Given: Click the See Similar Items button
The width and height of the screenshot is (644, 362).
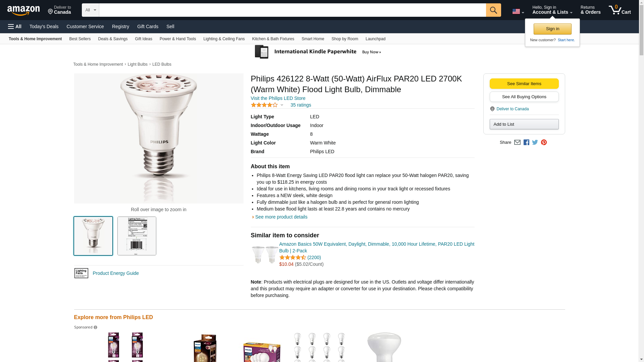Looking at the screenshot, I should pos(524,84).
